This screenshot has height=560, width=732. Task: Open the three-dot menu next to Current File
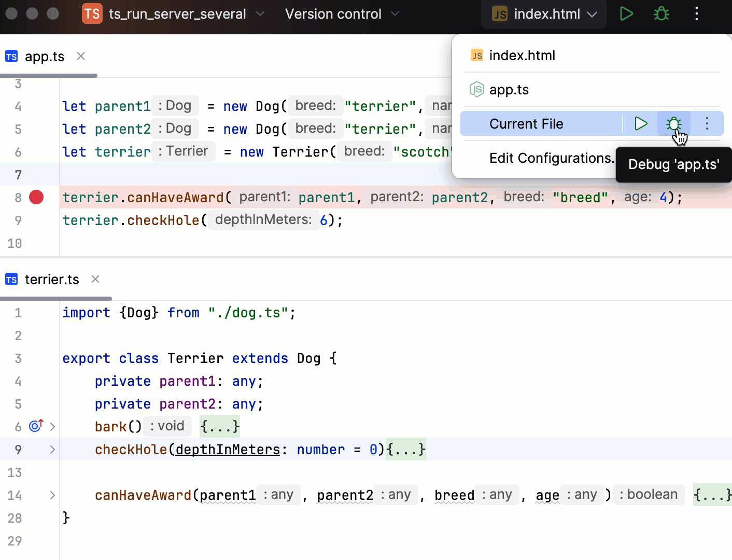[x=707, y=123]
